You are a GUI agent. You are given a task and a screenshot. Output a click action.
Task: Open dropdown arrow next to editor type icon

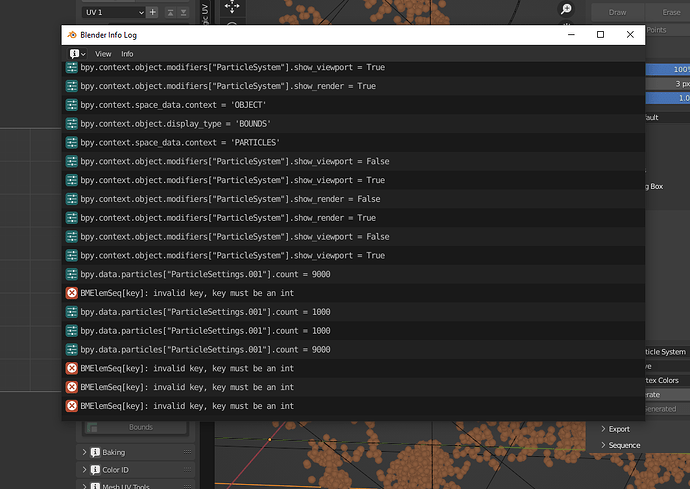83,54
